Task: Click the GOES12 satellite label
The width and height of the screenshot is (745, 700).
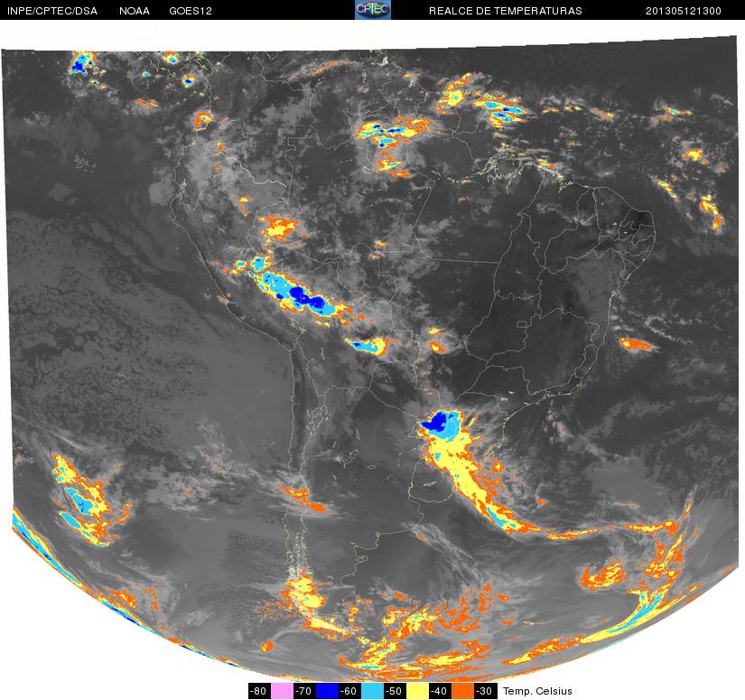Action: [191, 11]
